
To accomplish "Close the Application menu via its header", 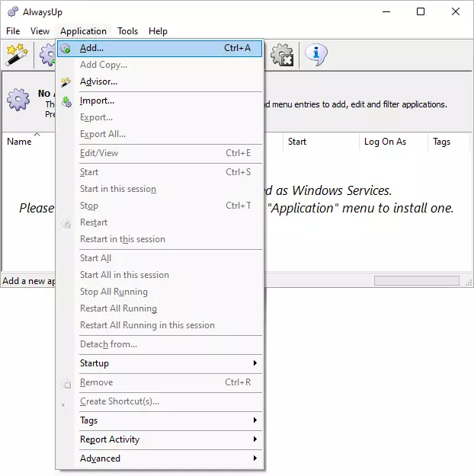I will 83,31.
